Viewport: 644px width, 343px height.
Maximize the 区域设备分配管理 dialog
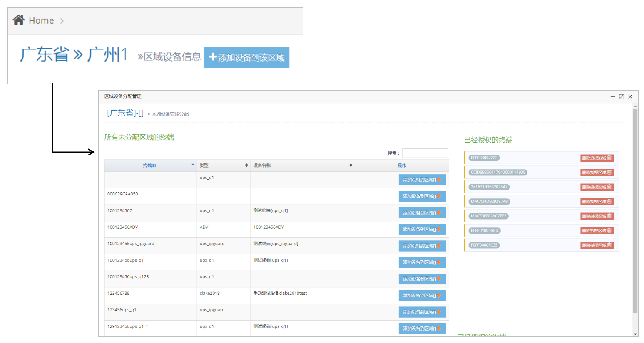point(621,96)
